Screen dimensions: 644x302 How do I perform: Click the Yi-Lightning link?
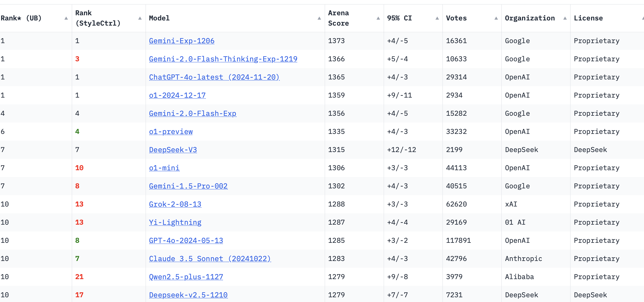[175, 222]
